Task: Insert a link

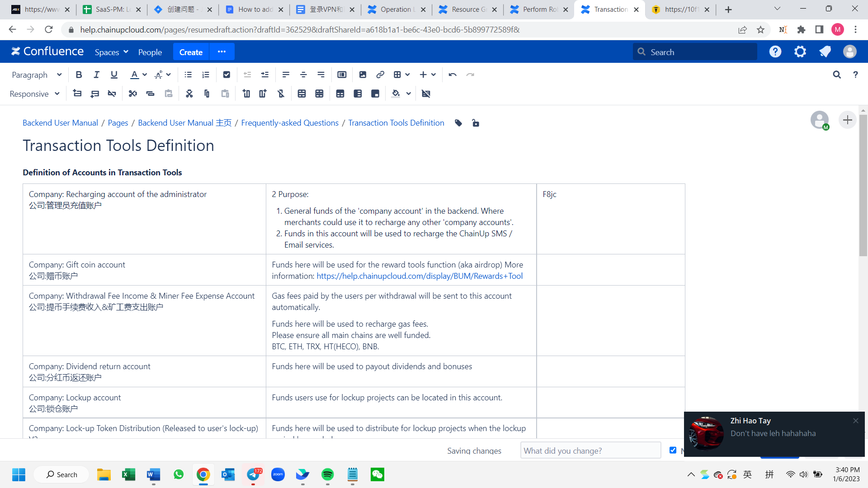Action: [x=380, y=75]
